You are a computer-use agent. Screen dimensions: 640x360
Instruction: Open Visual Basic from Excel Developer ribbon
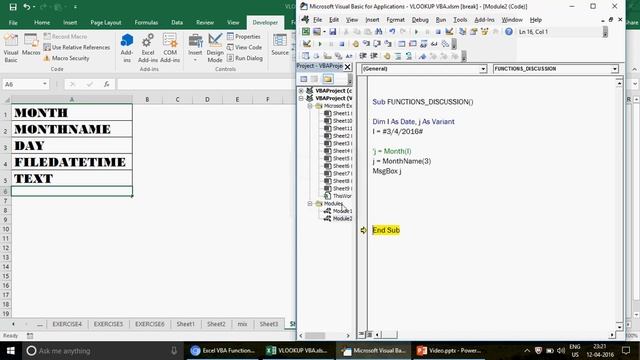[x=11, y=48]
